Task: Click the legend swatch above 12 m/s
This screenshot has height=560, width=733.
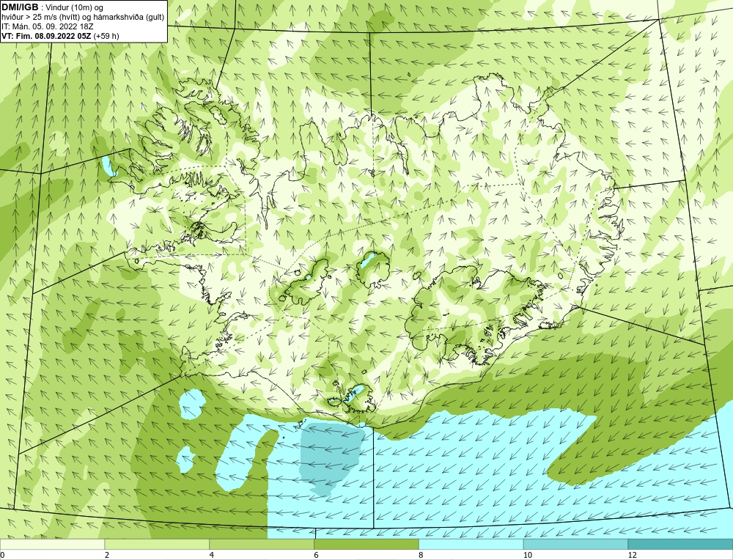Action: point(681,544)
